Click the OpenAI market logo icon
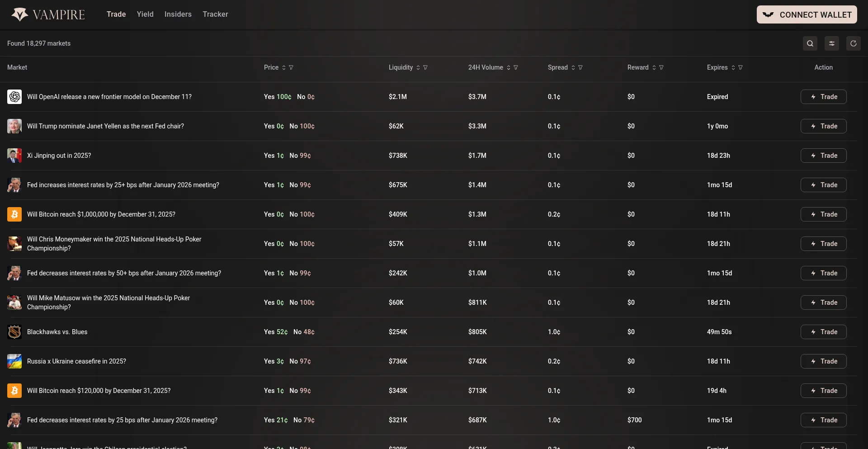The height and width of the screenshot is (449, 868). [14, 97]
